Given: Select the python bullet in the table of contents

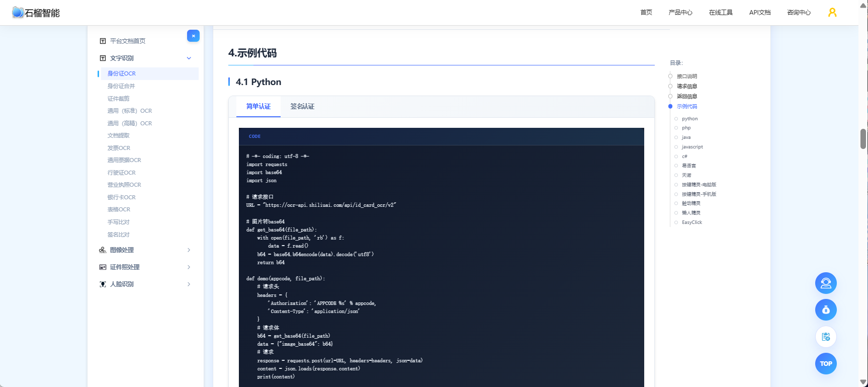Looking at the screenshot, I should [x=676, y=119].
